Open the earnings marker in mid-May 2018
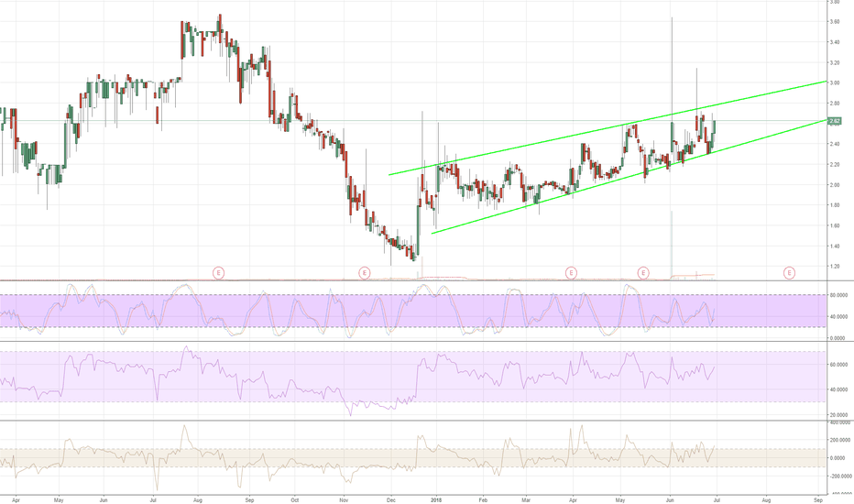 point(643,272)
